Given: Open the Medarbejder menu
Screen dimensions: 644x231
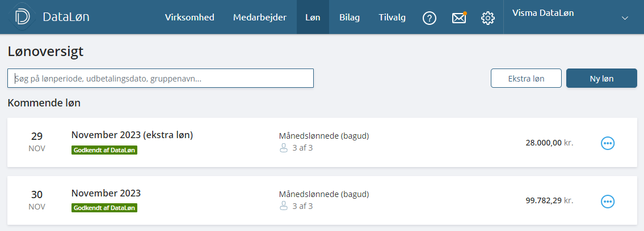Looking at the screenshot, I should (x=259, y=18).
